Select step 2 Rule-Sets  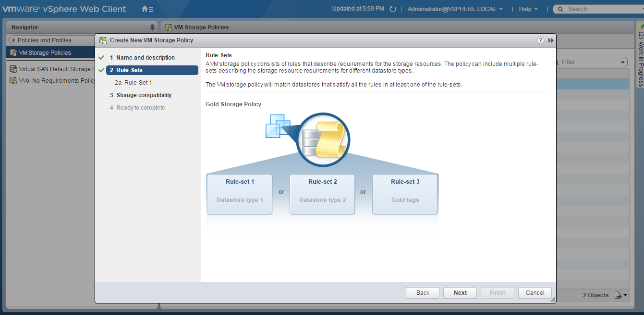152,70
